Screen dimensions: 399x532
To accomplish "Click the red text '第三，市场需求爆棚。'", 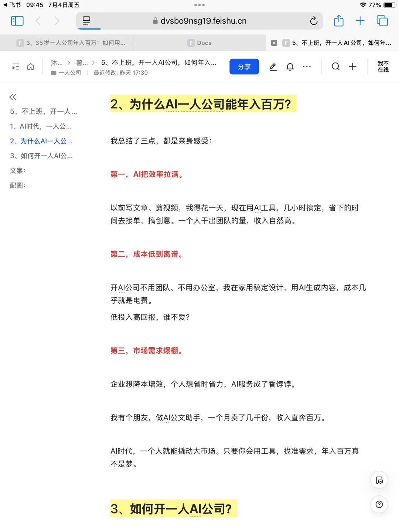I will tap(147, 351).
